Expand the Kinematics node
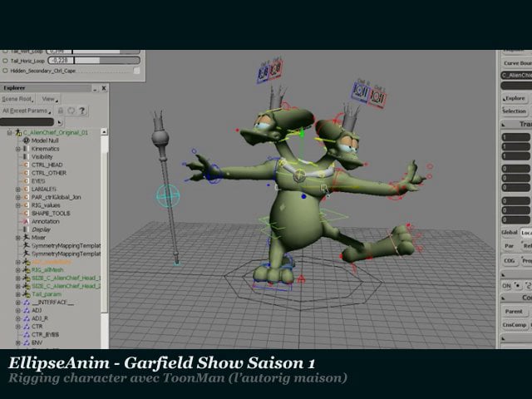Viewport: 532px width, 399px height. tap(18, 149)
